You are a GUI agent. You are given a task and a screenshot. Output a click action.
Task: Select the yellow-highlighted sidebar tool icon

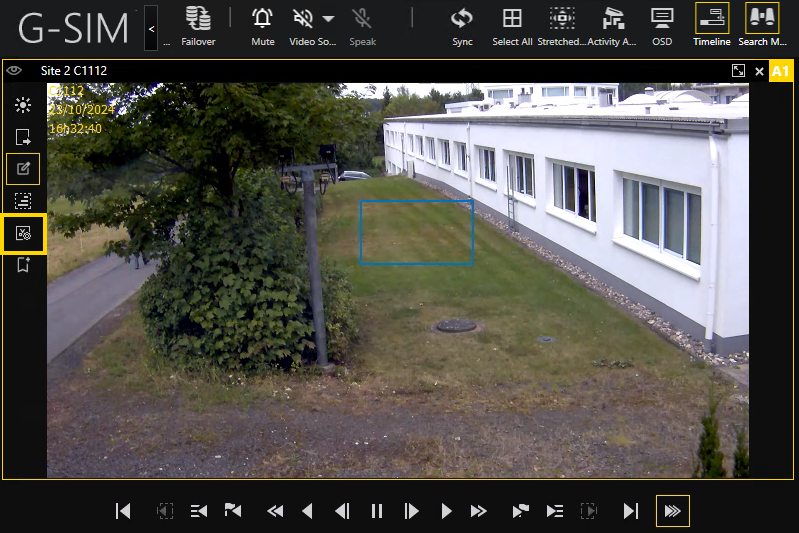coord(23,233)
